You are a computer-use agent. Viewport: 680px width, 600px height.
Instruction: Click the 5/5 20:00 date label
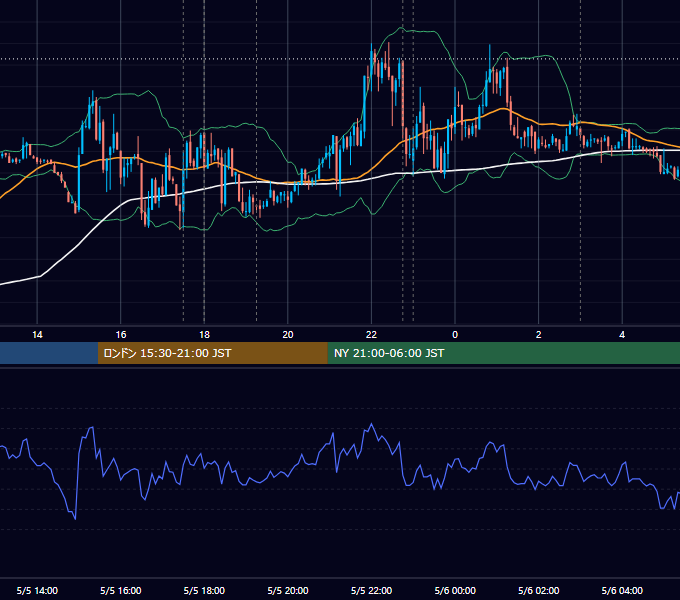click(x=288, y=590)
